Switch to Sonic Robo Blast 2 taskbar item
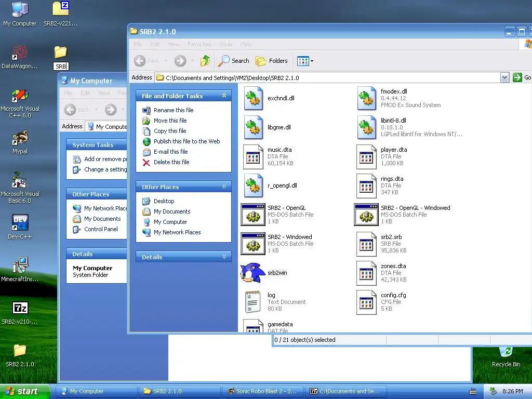Viewport: 532px width, 399px height. pos(262,391)
